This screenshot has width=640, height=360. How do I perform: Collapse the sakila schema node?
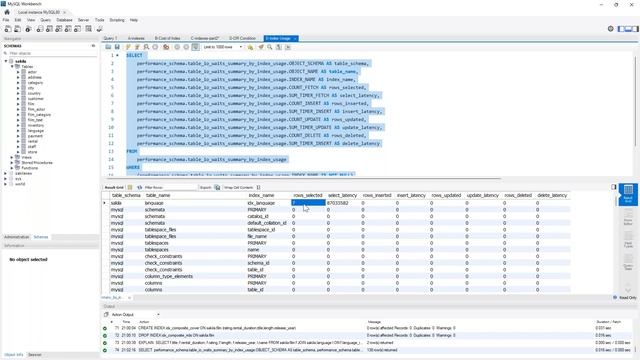point(6,61)
